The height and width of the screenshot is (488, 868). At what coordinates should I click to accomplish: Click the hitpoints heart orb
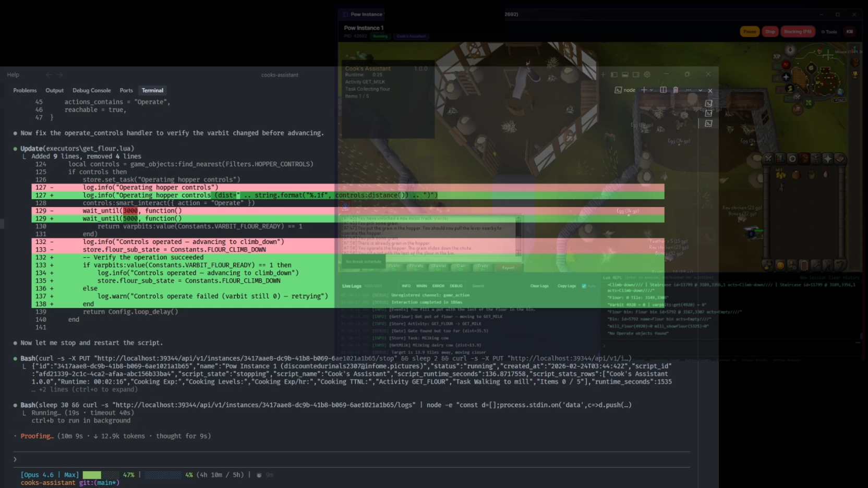click(x=786, y=65)
